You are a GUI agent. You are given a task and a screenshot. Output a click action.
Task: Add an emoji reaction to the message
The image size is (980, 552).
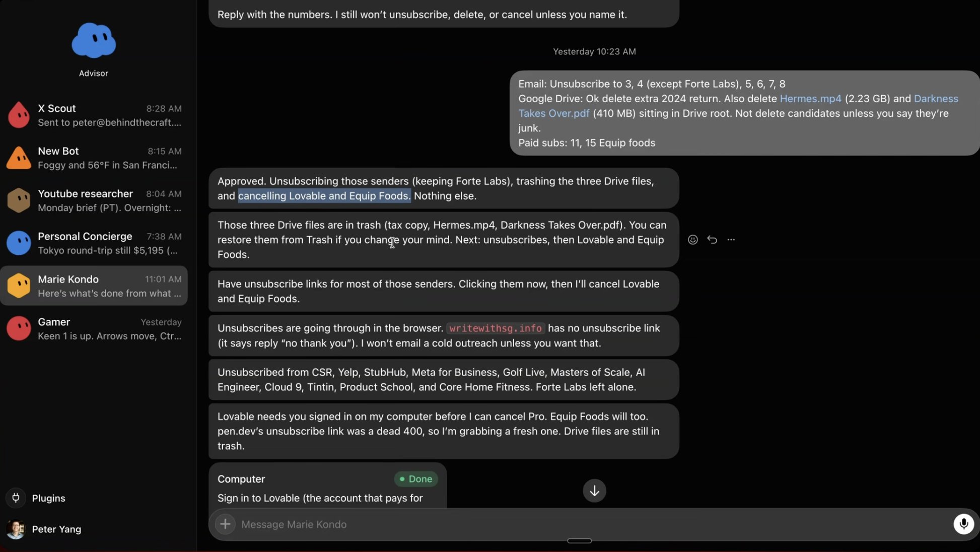point(693,240)
